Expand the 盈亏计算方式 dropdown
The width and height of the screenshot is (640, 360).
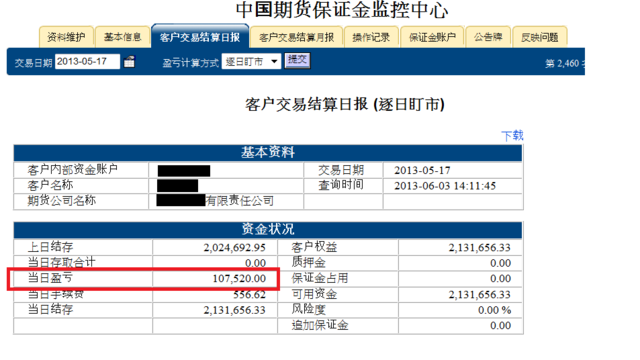[x=251, y=62]
